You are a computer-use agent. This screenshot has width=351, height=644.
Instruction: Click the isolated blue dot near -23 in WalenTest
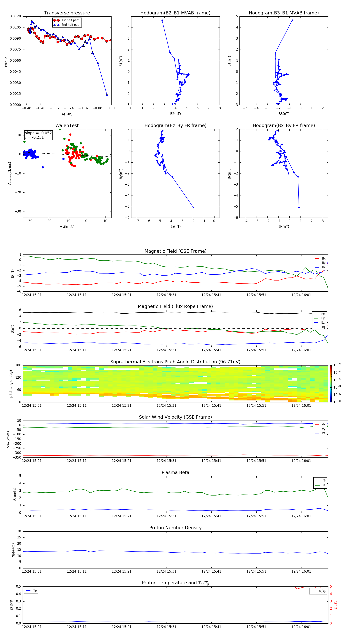43,167
